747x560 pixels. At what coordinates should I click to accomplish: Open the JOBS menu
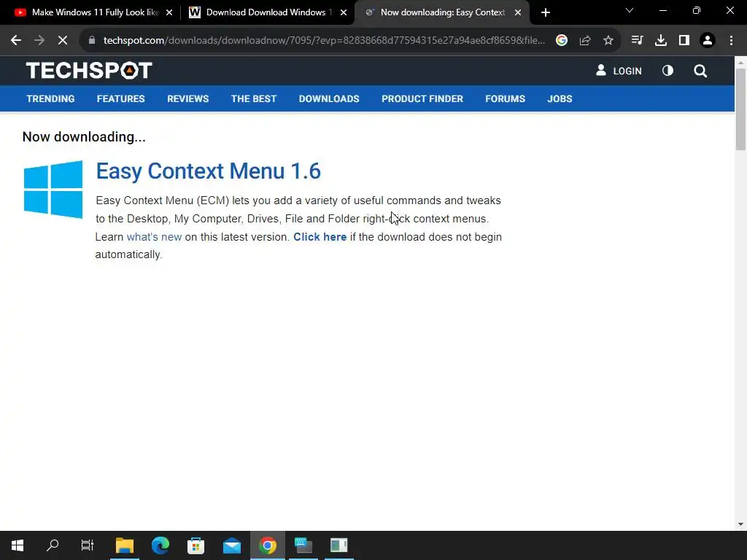pos(560,98)
